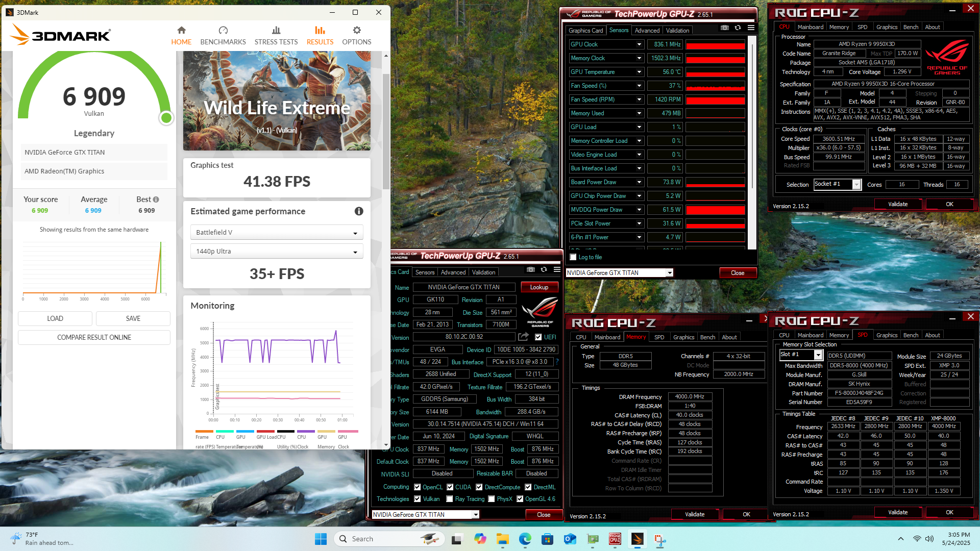
Task: Open Bench tab in top CPU-Z window
Action: pyautogui.click(x=911, y=27)
